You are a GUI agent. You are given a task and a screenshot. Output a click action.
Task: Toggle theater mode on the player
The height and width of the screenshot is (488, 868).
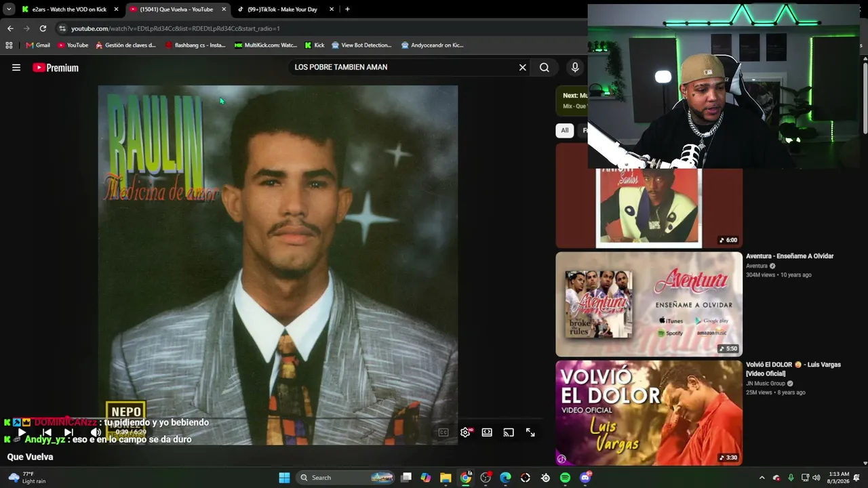(487, 432)
